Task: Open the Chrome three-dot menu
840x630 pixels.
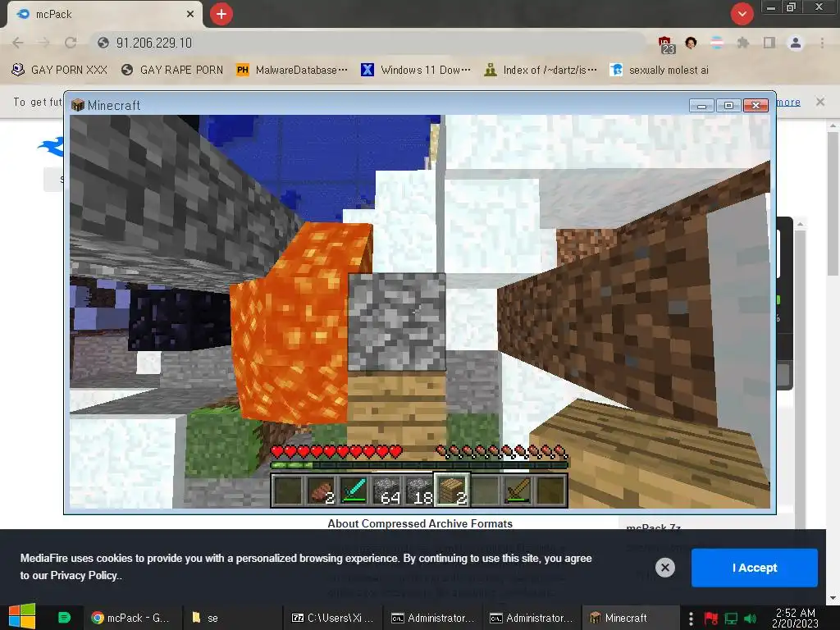Action: coord(822,43)
